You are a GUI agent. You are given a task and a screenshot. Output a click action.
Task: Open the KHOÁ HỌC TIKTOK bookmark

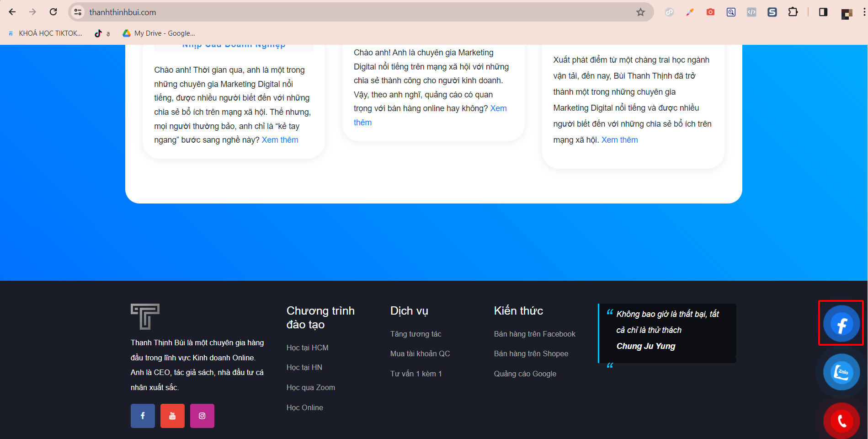pos(45,33)
